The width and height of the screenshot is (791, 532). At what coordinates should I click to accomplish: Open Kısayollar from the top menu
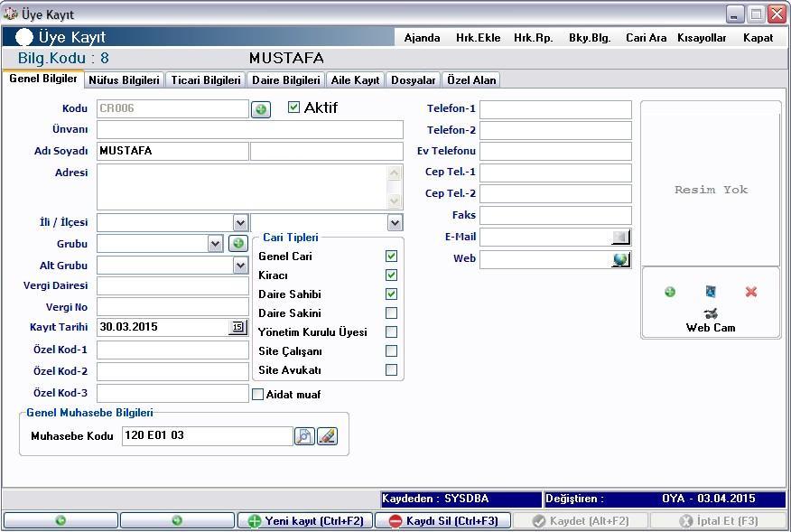click(702, 38)
